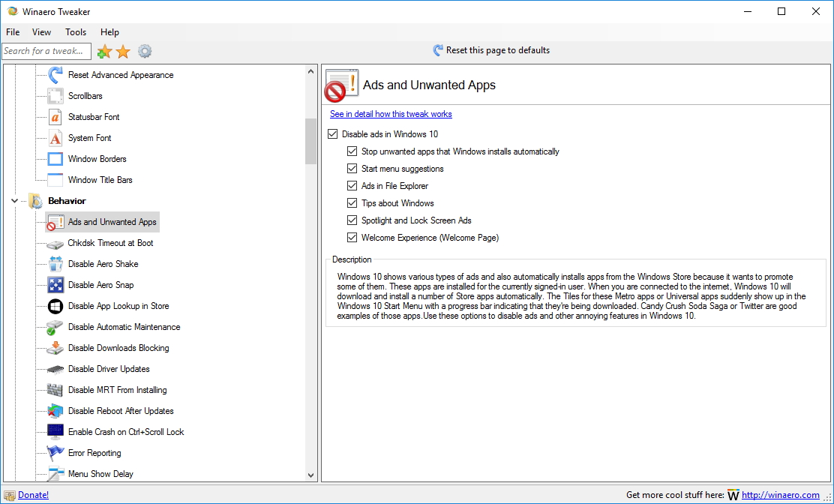Click the tree scrollbar down arrow
The image size is (834, 504).
(310, 475)
